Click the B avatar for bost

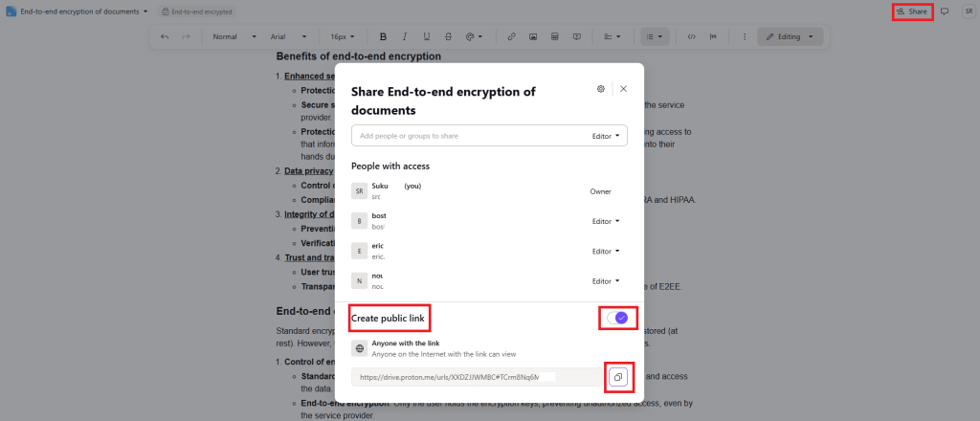click(x=359, y=221)
